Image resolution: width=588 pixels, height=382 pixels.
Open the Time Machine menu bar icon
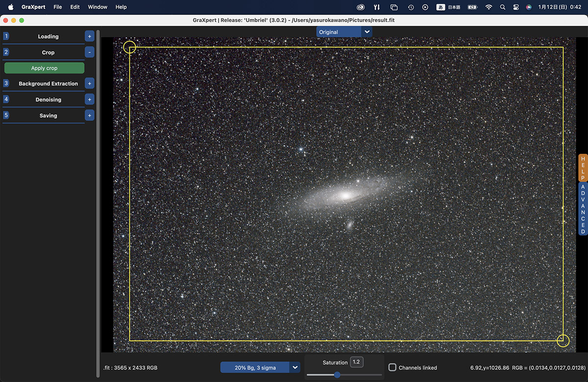tap(411, 7)
